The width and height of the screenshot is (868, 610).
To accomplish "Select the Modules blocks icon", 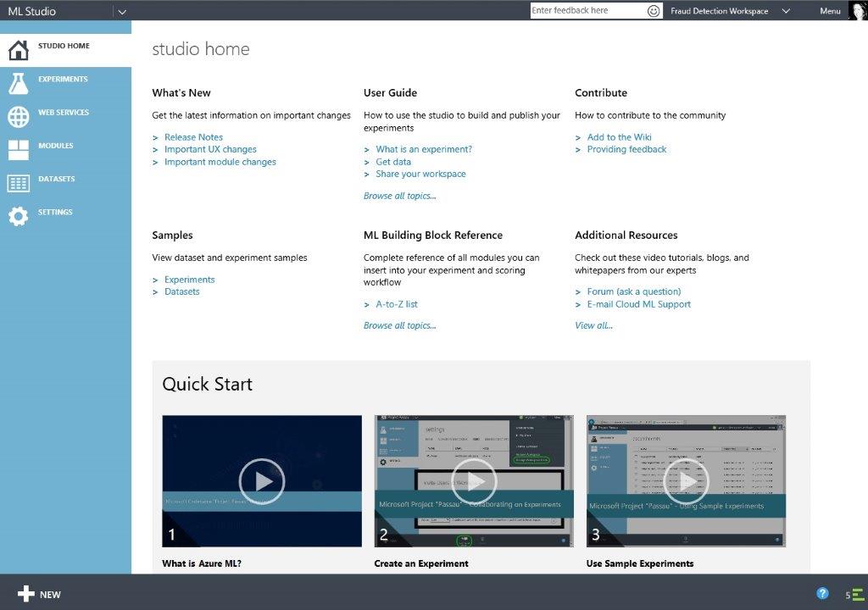I will coord(19,150).
